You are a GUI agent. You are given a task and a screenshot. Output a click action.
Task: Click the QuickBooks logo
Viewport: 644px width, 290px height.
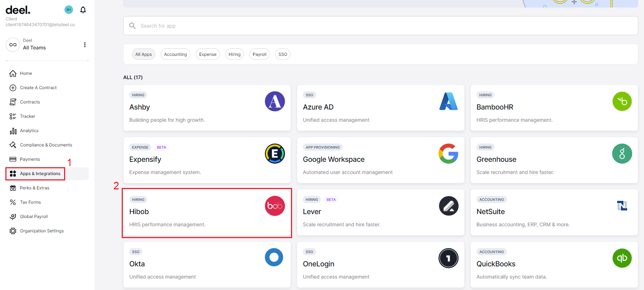point(622,258)
